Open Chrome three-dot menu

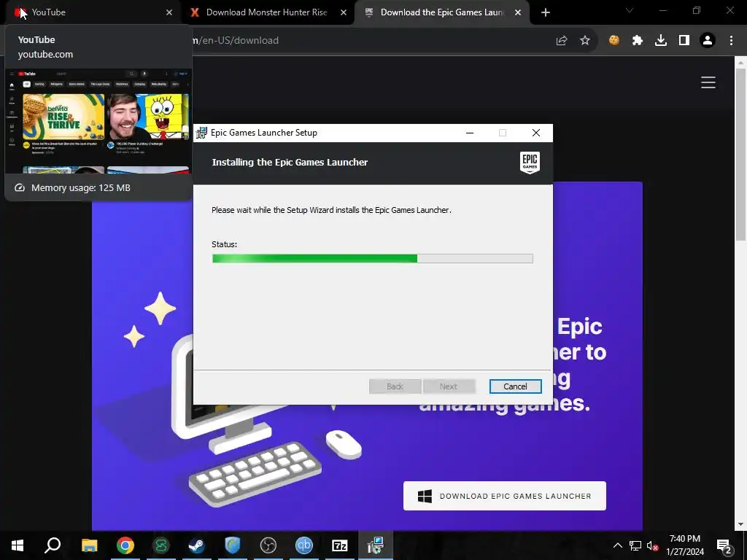[731, 41]
